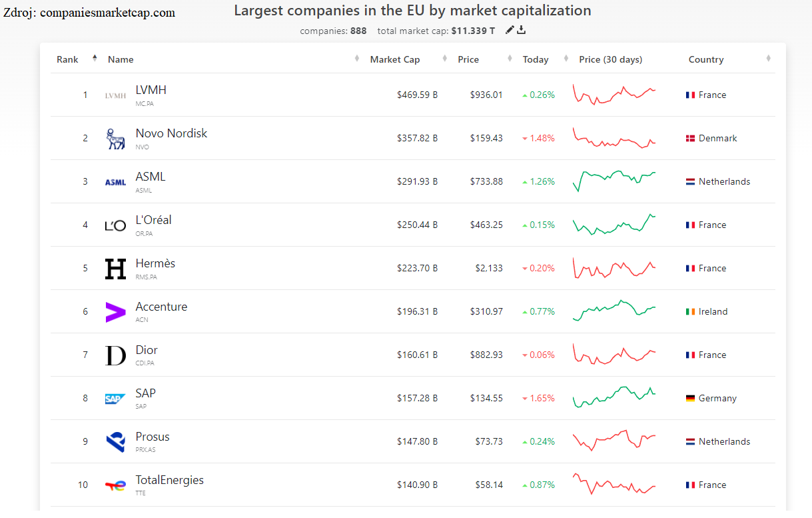Click the Today column header
The width and height of the screenshot is (812, 518).
coord(536,59)
